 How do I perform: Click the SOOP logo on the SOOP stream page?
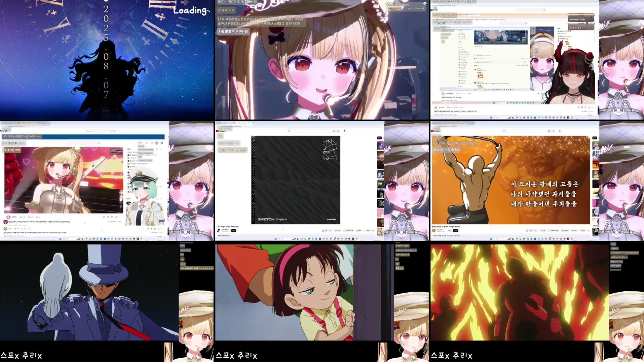[3, 131]
